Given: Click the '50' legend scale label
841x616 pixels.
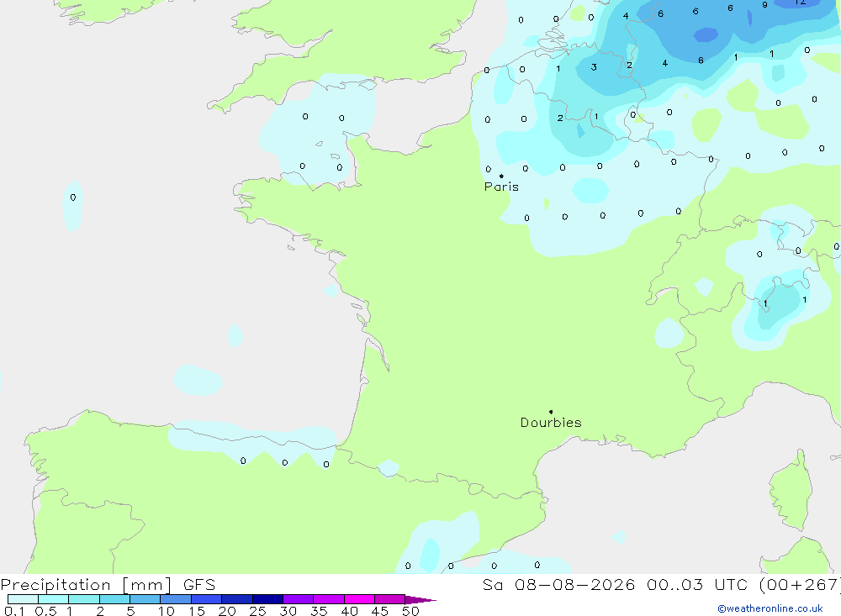Looking at the screenshot, I should tap(410, 611).
